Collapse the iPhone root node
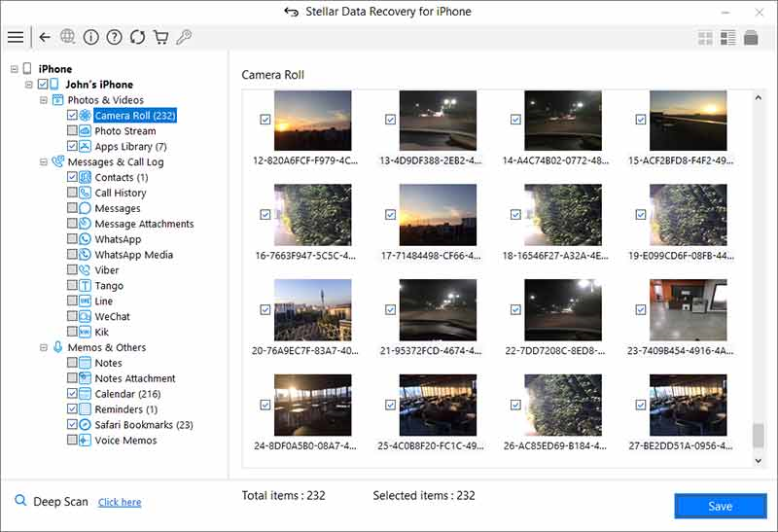This screenshot has width=778, height=532. [15, 69]
